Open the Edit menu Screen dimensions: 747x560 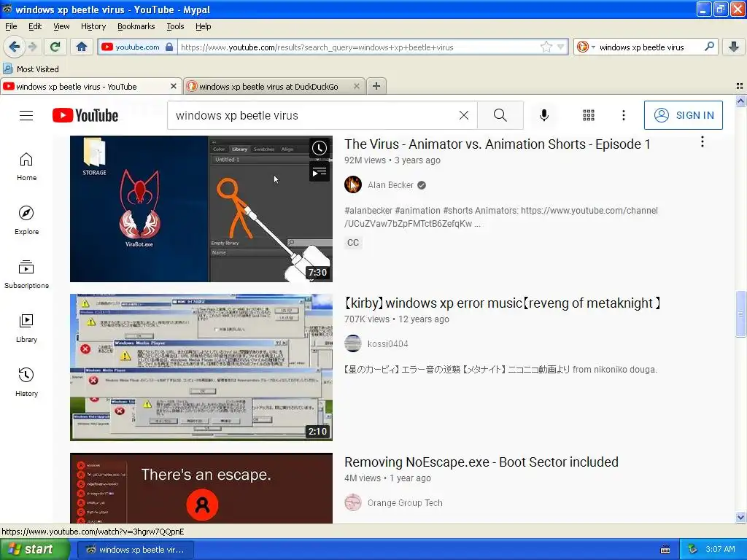tap(35, 26)
